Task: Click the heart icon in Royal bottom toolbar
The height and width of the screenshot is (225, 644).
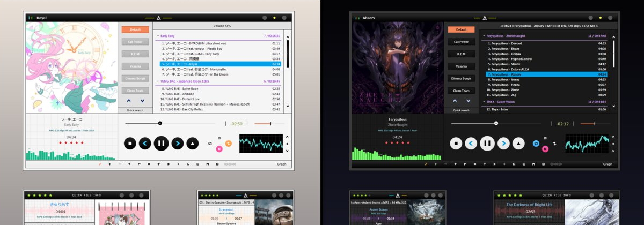Action: pyautogui.click(x=129, y=164)
